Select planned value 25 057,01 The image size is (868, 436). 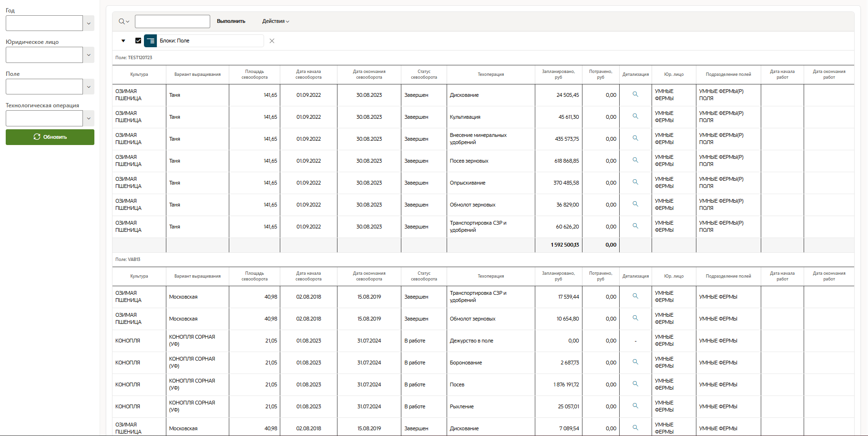pyautogui.click(x=569, y=406)
